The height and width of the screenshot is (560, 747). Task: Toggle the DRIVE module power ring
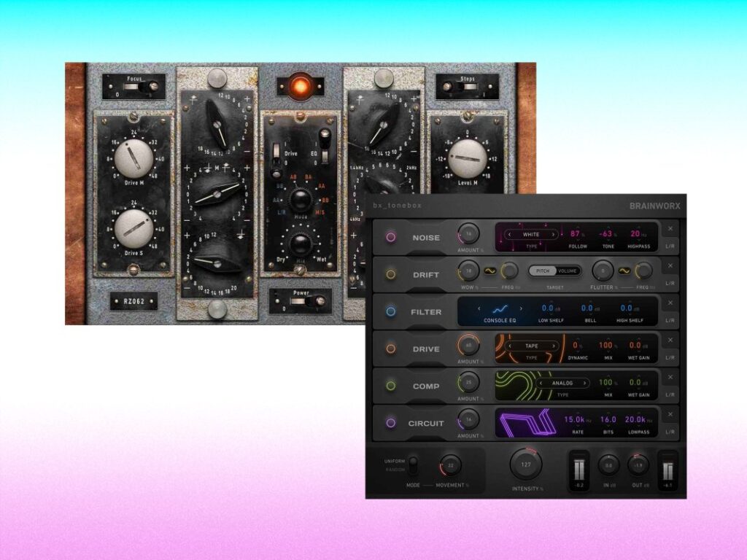[x=391, y=349]
